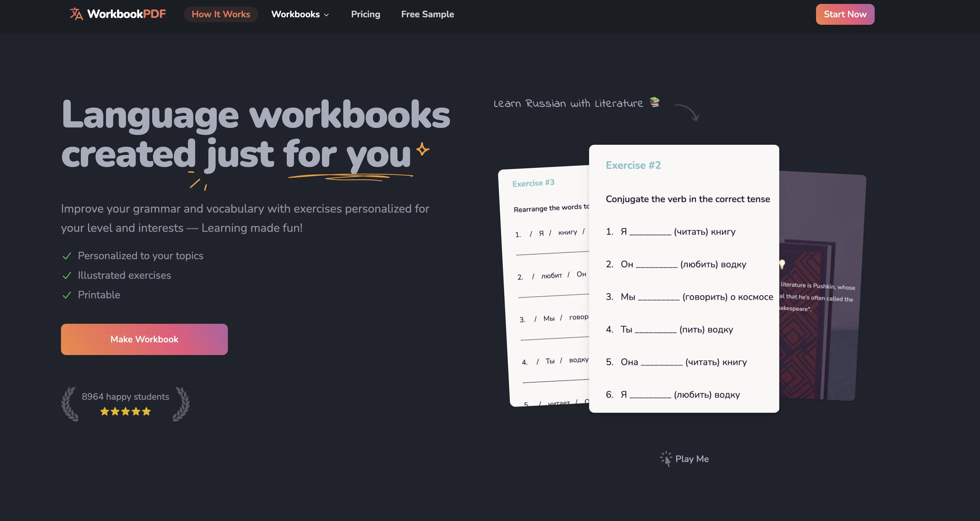Open the Pushkin literature card on the right

point(822,286)
